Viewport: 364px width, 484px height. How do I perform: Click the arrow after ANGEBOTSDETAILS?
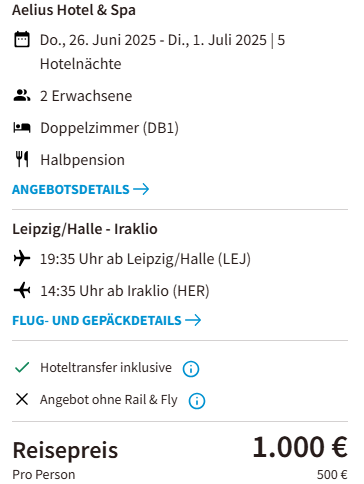point(141,189)
